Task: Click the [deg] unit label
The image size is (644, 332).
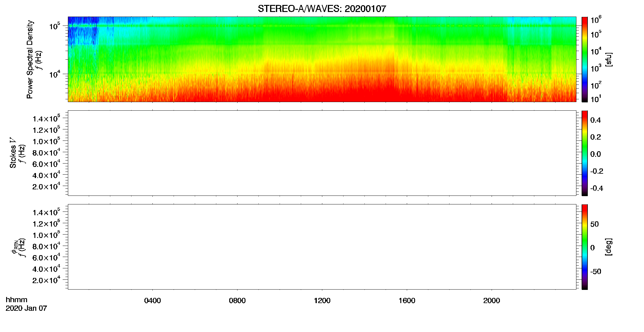Action: point(609,247)
